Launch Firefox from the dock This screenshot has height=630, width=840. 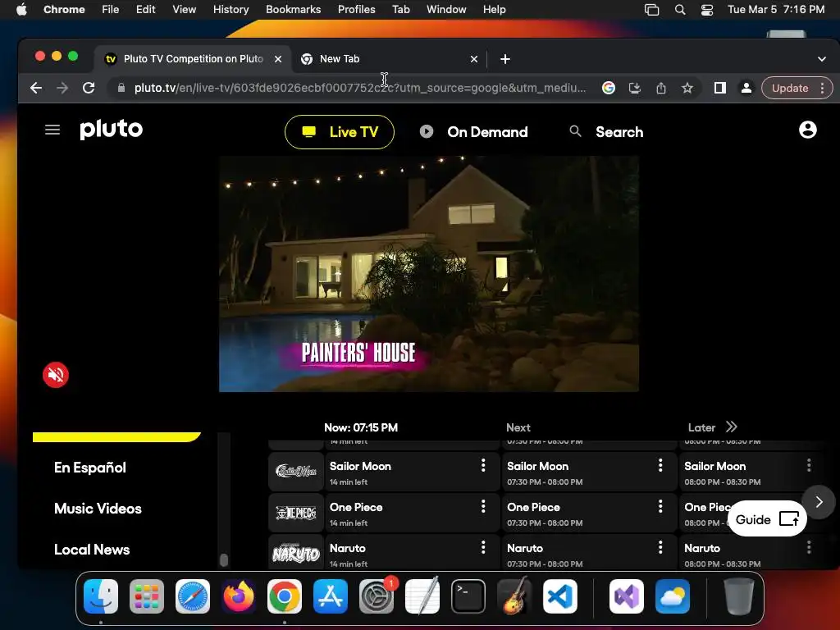coord(239,596)
